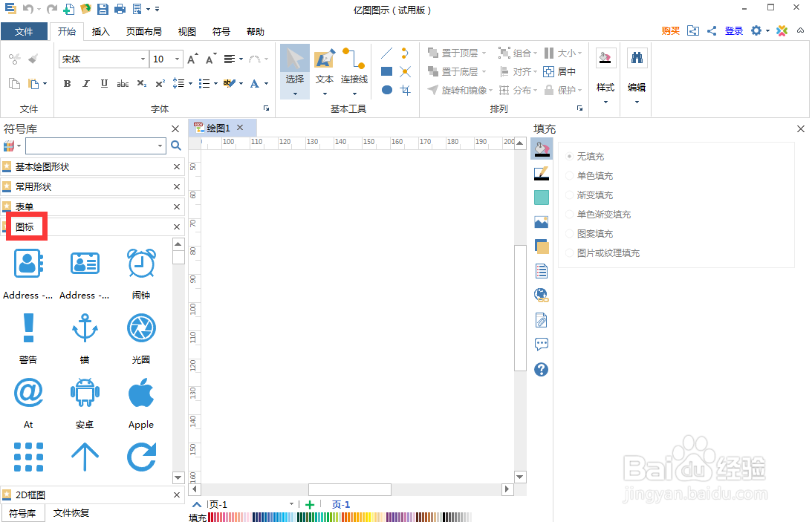Select the circular refresh arrow symbol
812x522 pixels.
141,457
